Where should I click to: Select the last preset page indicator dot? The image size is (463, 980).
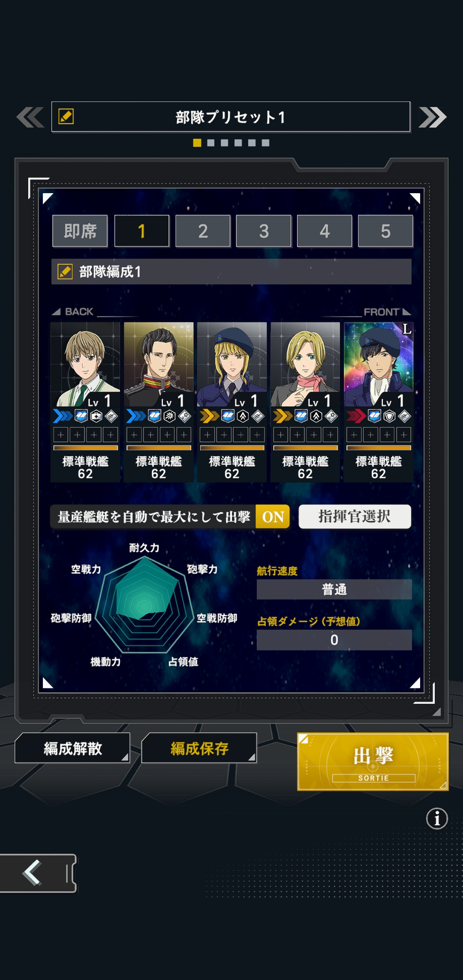pyautogui.click(x=265, y=143)
